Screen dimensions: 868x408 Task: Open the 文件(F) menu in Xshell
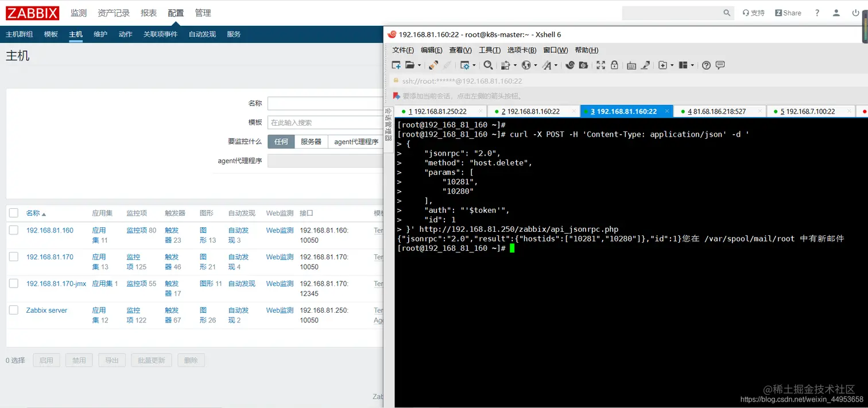[x=403, y=50]
